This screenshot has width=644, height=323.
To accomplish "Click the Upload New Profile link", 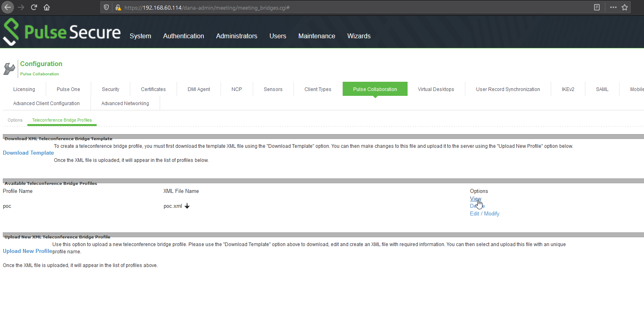I will click(27, 251).
